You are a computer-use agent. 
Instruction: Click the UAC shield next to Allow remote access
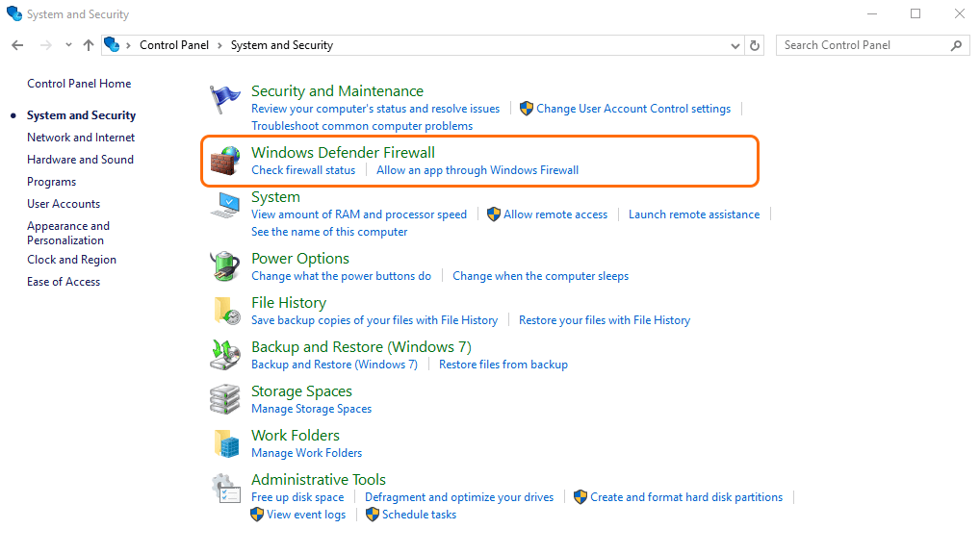pos(492,214)
